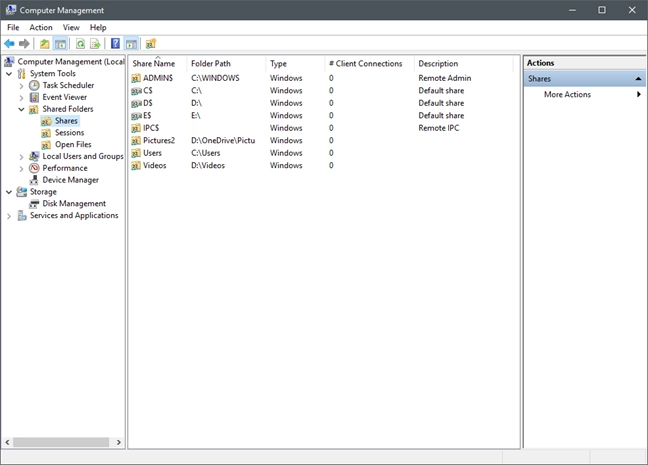Toggle Show/Hide Console Tree toolbar icon
The image size is (648, 465).
(60, 43)
